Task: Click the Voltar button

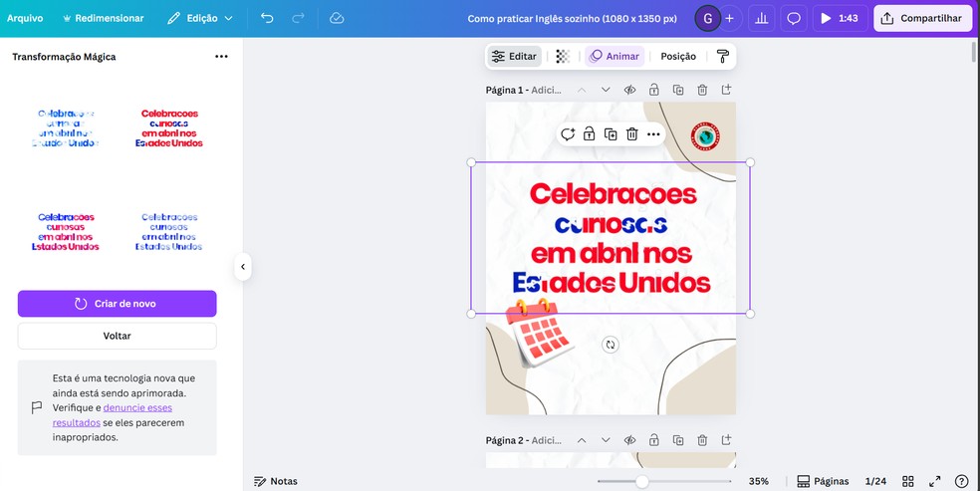Action: coord(117,336)
